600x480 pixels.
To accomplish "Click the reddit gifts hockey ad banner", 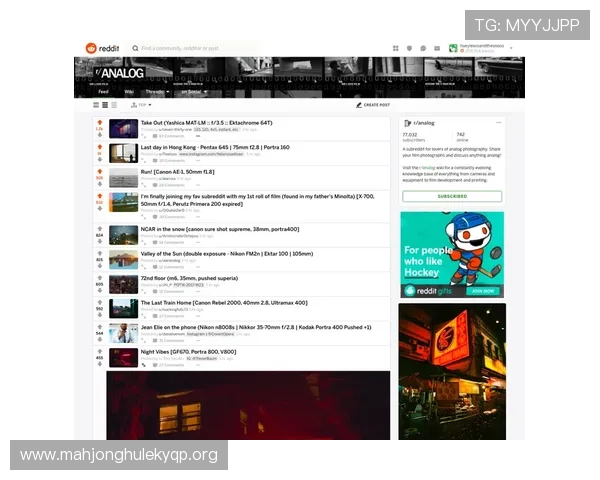I will [x=452, y=255].
